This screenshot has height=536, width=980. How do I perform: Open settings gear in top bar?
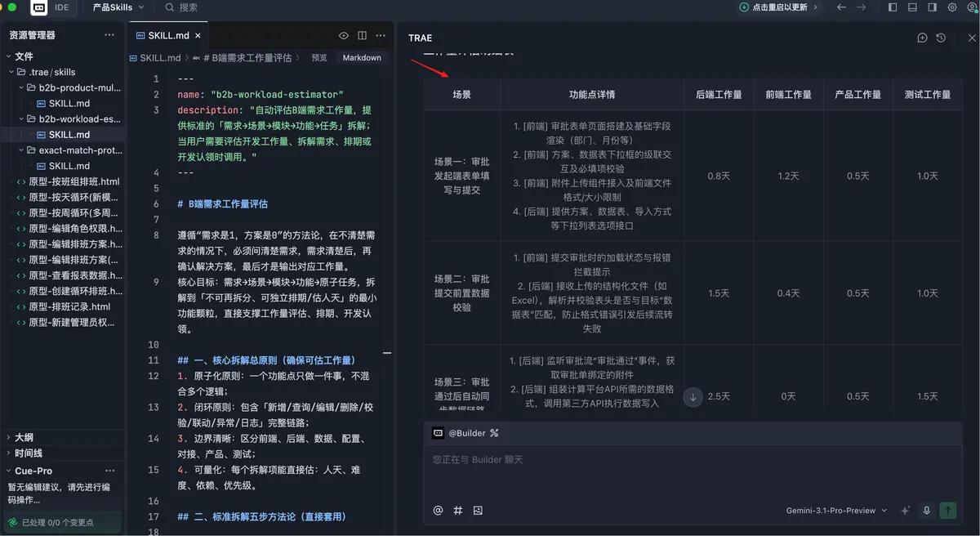point(951,7)
